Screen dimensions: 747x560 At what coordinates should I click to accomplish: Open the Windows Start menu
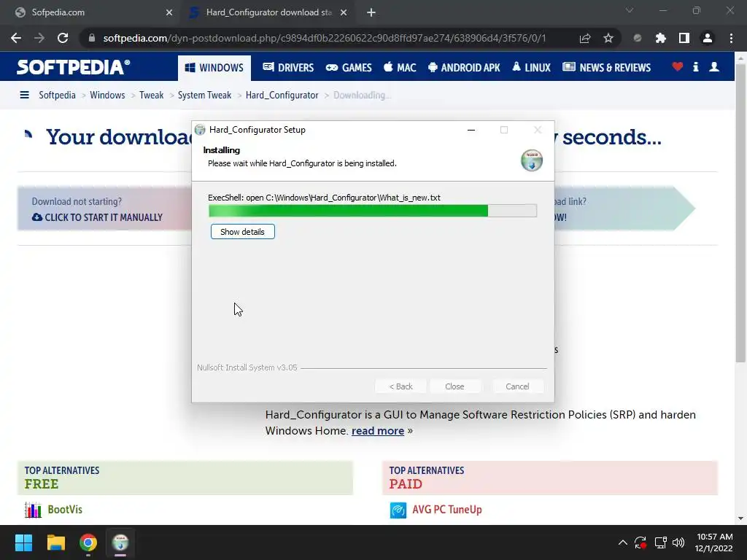click(x=23, y=542)
